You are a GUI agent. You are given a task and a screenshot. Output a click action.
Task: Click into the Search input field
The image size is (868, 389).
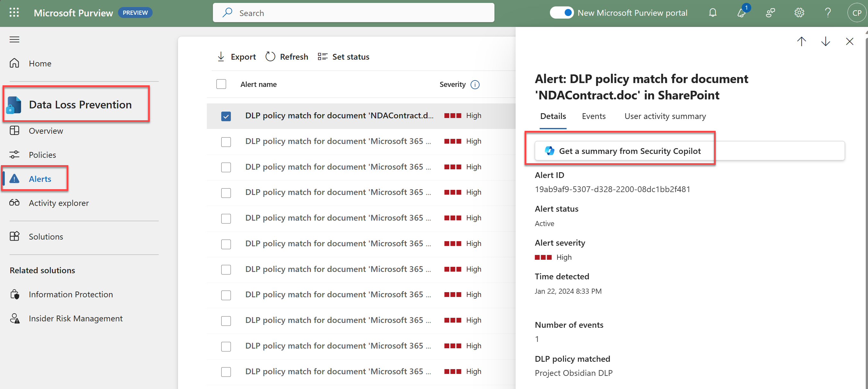(353, 13)
